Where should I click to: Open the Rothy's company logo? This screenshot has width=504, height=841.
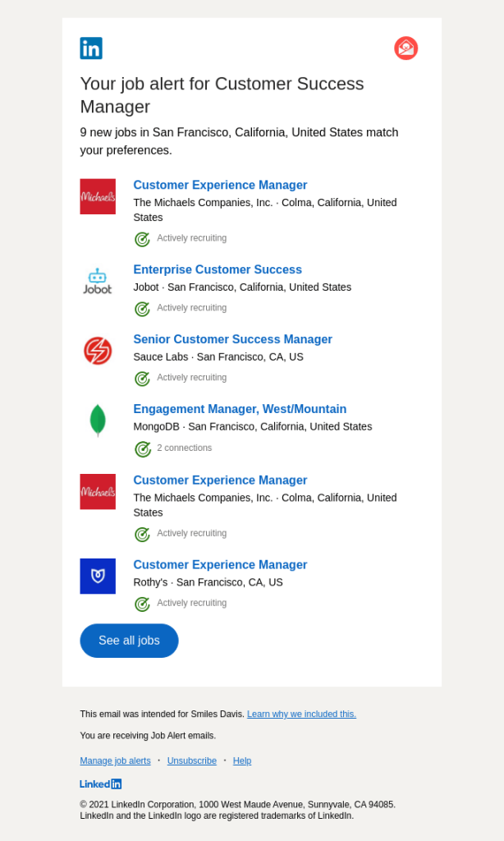tap(98, 576)
